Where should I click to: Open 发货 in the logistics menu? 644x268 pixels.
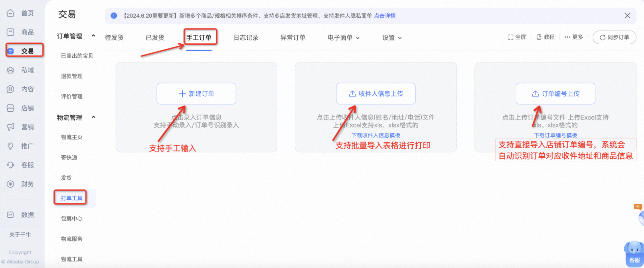click(x=66, y=178)
